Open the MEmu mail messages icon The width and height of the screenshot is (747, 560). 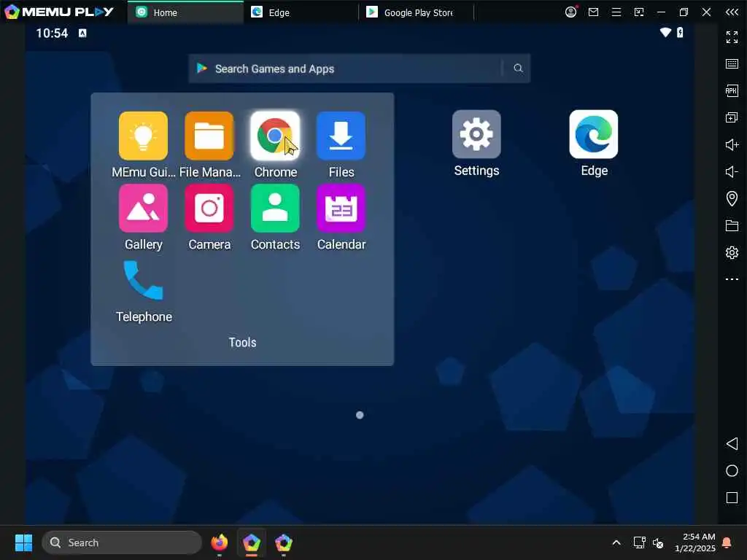(593, 12)
